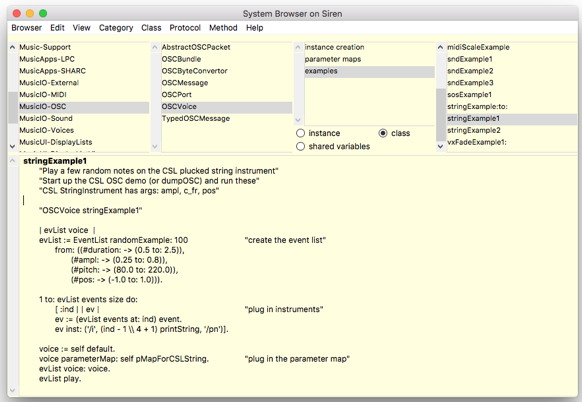Select midiScaleExample method

[512, 47]
